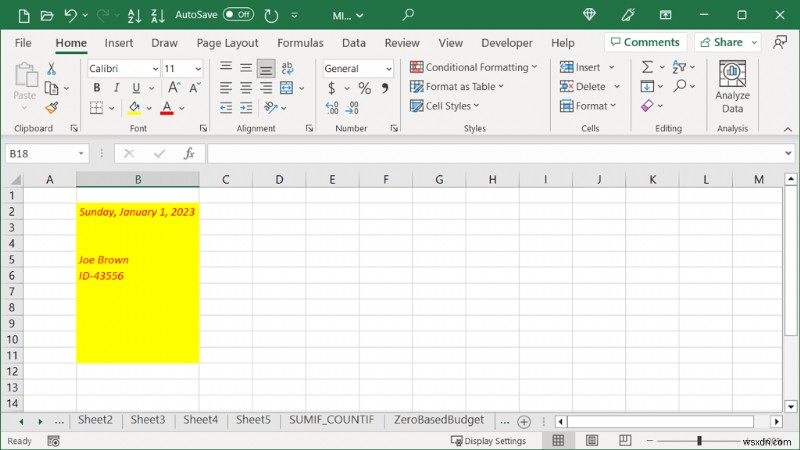Add a new sheet plus button
The image size is (800, 450).
523,421
